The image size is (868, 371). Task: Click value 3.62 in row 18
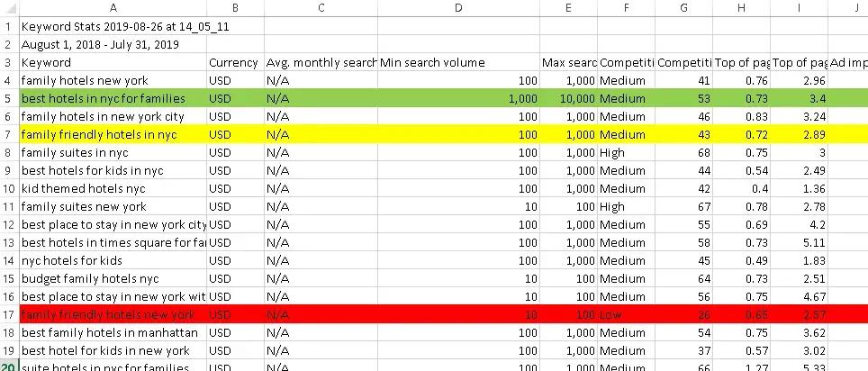pos(799,333)
